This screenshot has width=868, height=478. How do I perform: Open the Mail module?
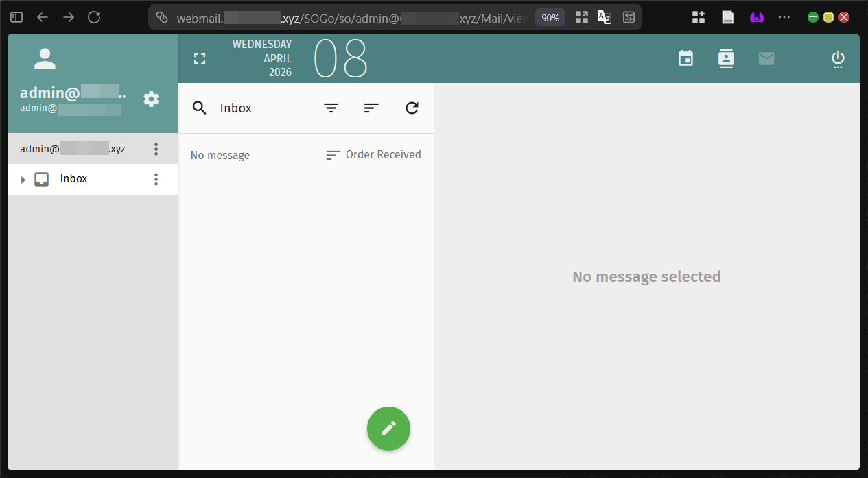point(766,59)
